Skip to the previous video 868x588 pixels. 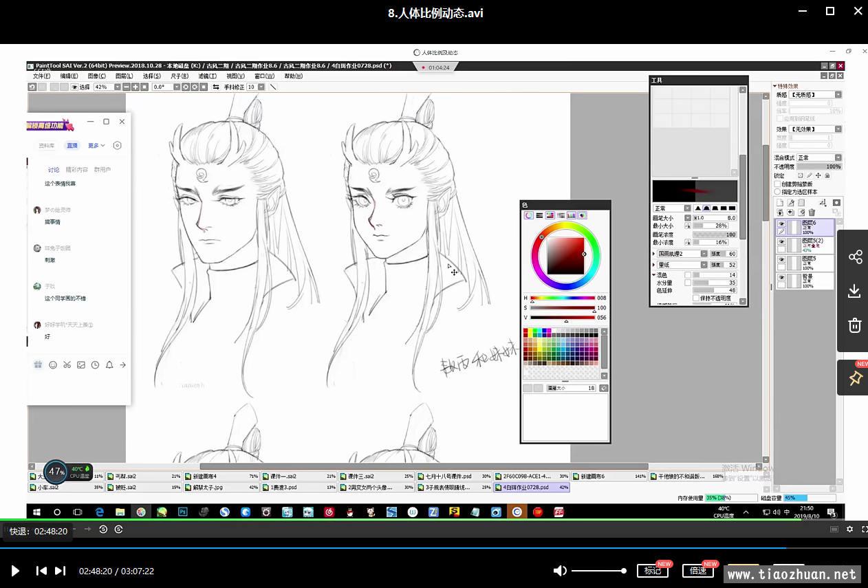click(x=41, y=571)
